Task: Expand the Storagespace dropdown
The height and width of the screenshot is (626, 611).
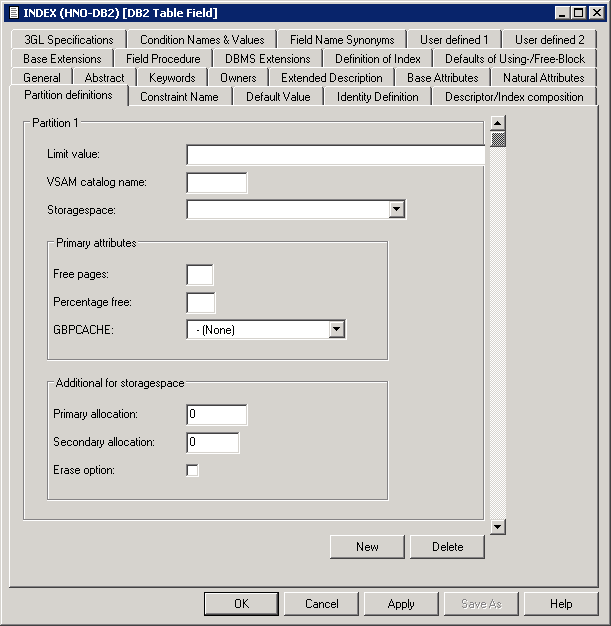Action: 397,209
